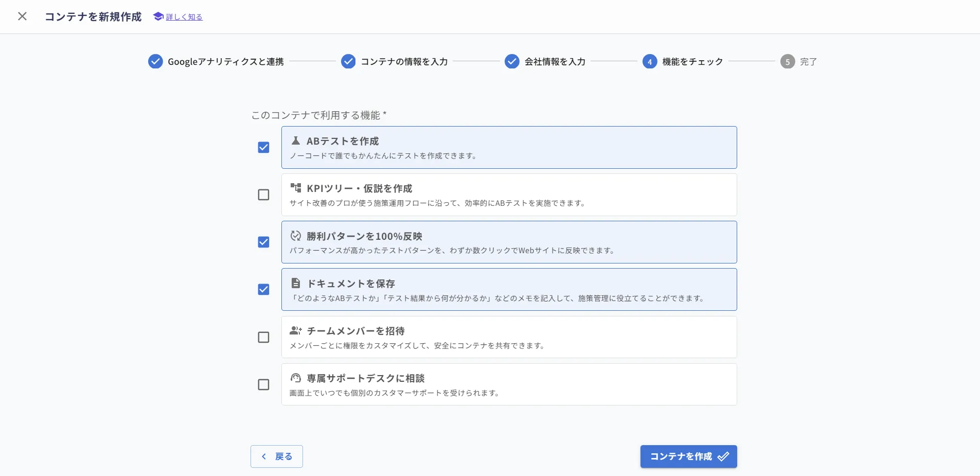Screen dimensions: 980x476
Task: Go to コンテナの情報を入力 step label
Action: tap(404, 62)
